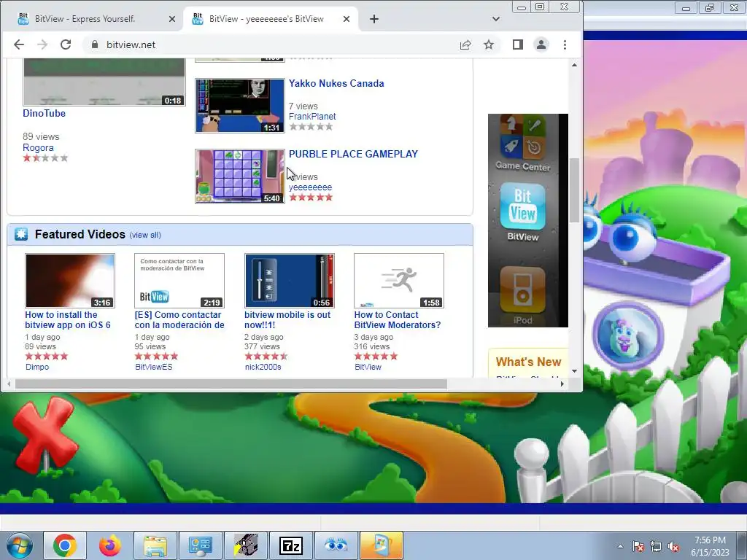
Task: Click the 2:19 BitViewES thumbnail
Action: click(x=179, y=281)
